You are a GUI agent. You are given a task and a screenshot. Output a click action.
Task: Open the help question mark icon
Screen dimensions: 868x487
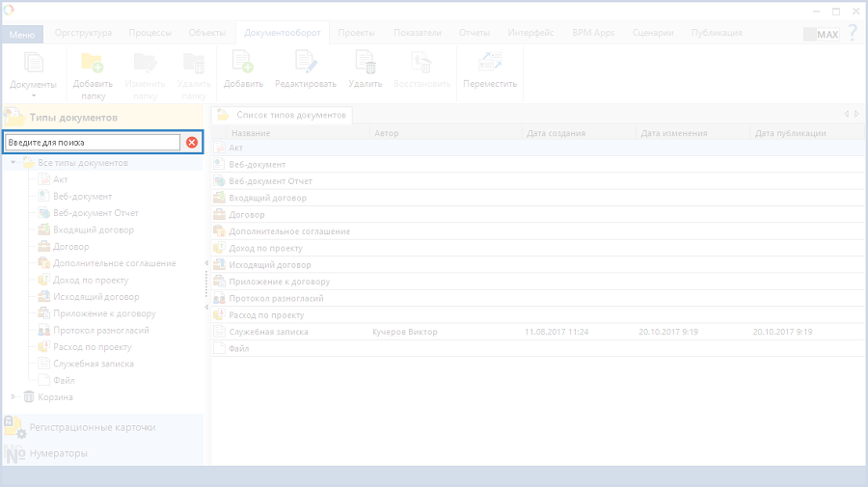coord(853,33)
